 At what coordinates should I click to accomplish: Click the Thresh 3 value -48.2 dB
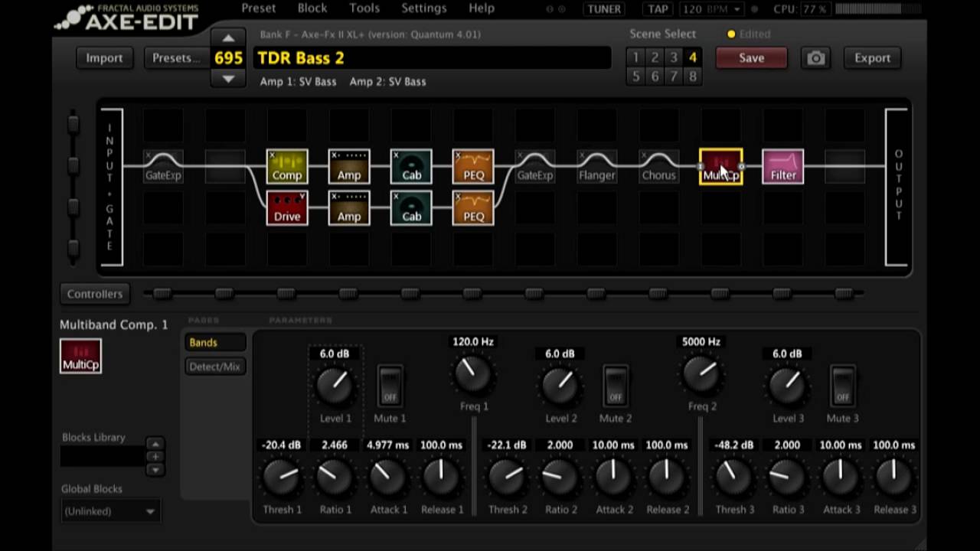pyautogui.click(x=733, y=445)
